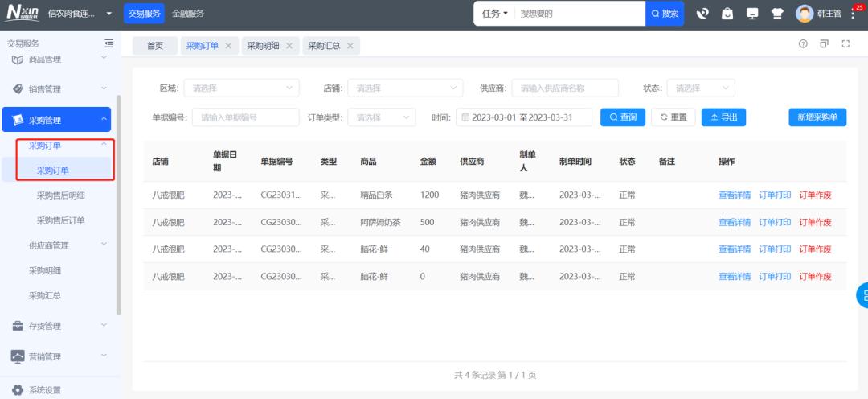
Task: Click the calendar icon in date range field
Action: [465, 117]
